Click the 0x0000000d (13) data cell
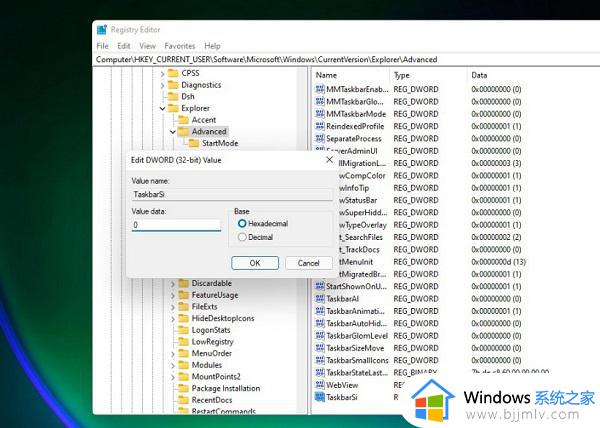The height and width of the screenshot is (428, 600). tap(499, 262)
